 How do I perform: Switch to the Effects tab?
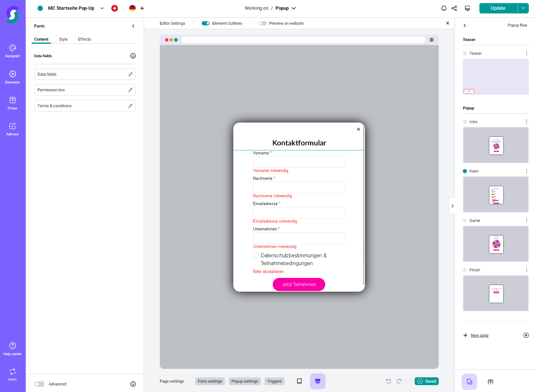(84, 39)
